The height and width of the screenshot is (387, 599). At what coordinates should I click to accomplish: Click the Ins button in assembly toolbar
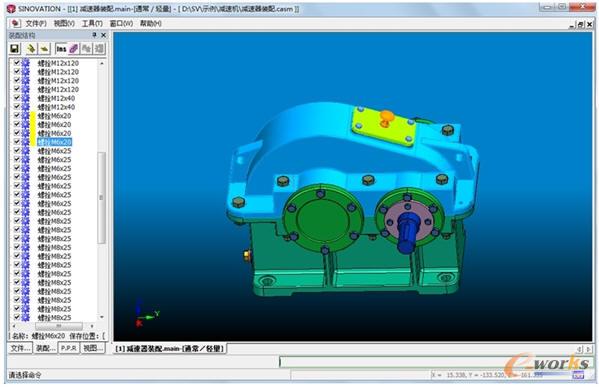(61, 49)
